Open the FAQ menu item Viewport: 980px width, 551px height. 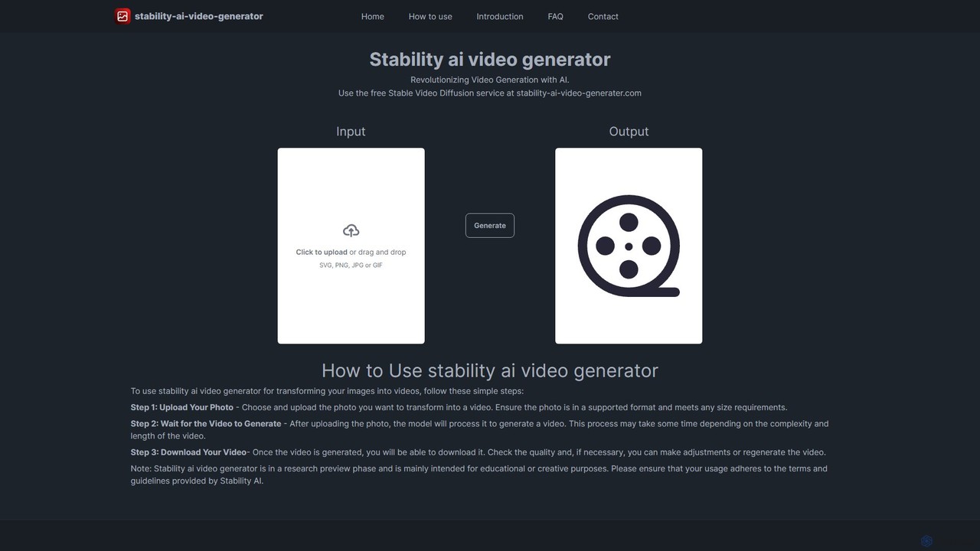pos(556,16)
